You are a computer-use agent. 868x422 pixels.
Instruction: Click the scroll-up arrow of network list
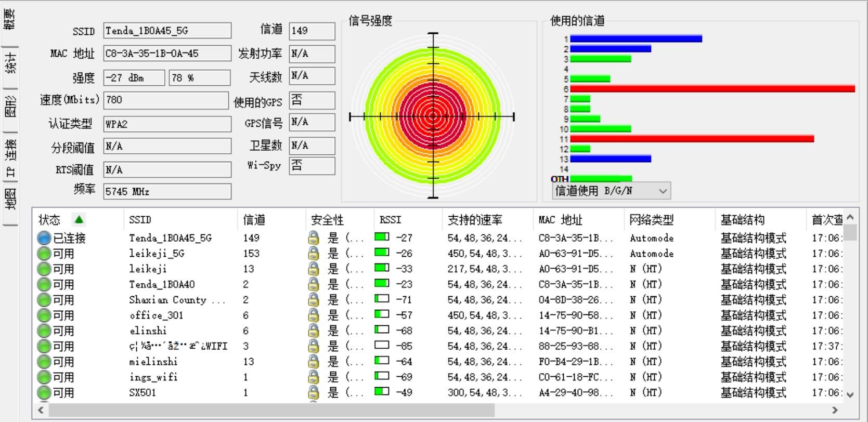[850, 217]
